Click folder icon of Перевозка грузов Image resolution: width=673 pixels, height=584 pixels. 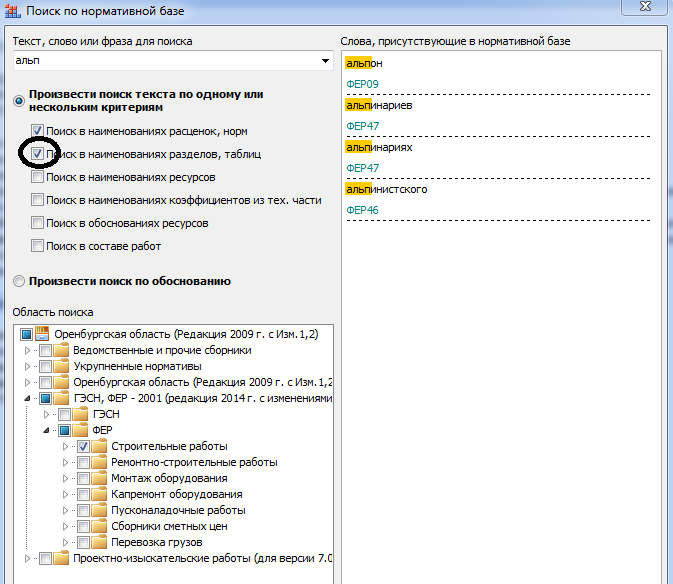[99, 542]
